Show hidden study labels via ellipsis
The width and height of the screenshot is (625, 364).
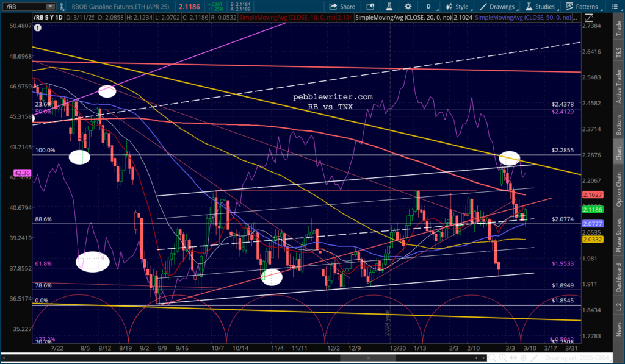coord(575,18)
